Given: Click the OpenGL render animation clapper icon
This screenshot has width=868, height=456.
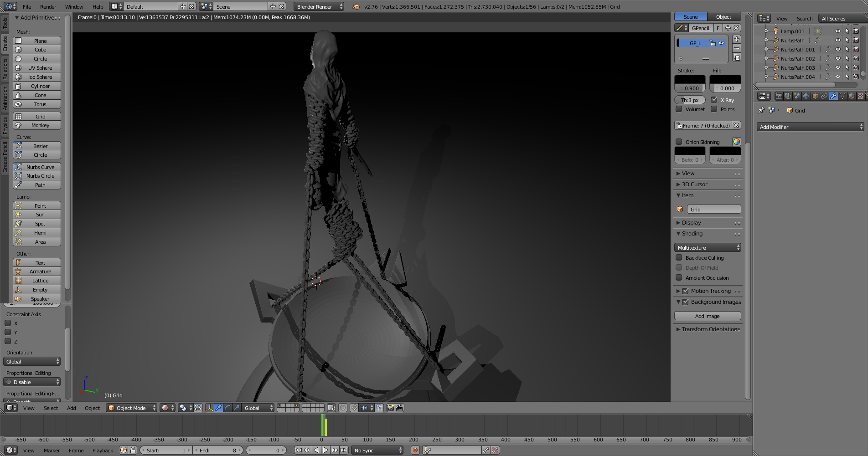Looking at the screenshot, I should (x=399, y=408).
